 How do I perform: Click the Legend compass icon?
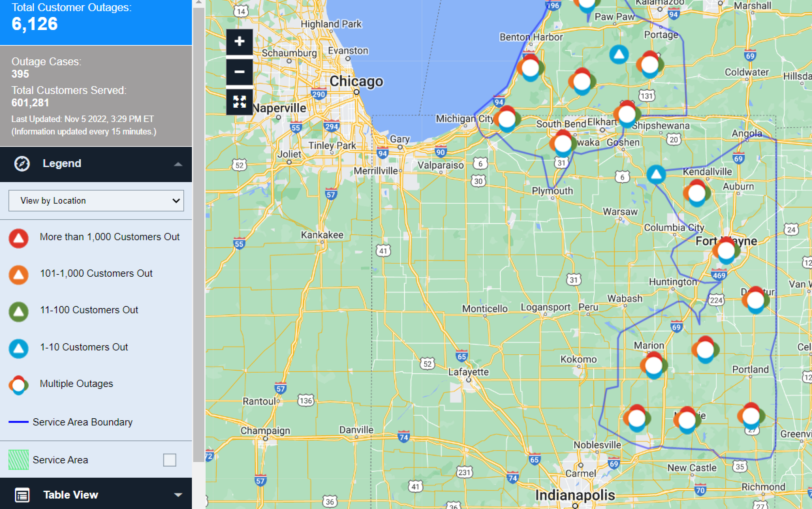(22, 164)
